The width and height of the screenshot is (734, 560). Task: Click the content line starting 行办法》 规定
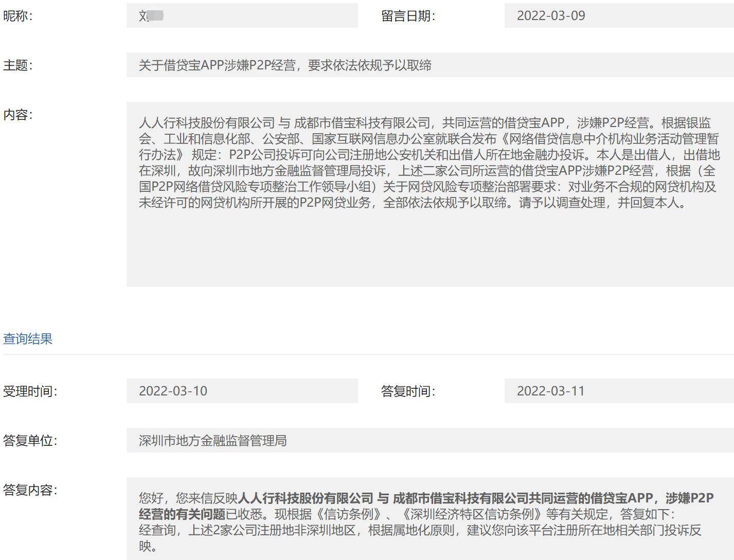tap(429, 155)
